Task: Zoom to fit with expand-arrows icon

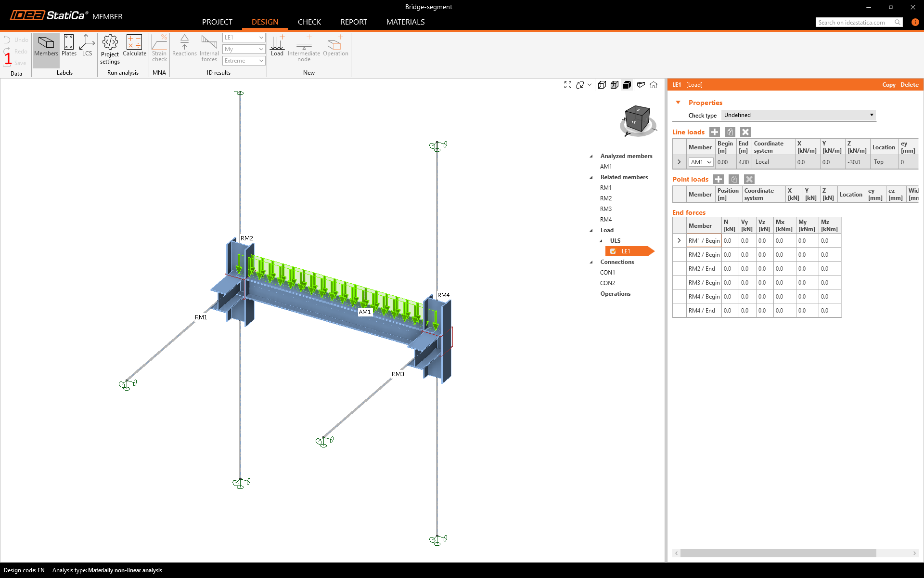Action: point(568,85)
